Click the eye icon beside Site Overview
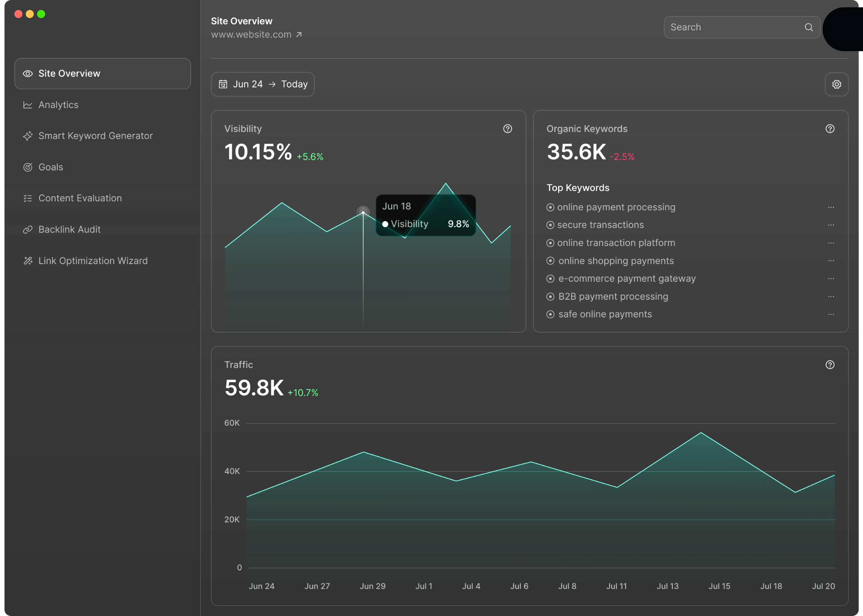This screenshot has height=616, width=863. point(28,74)
